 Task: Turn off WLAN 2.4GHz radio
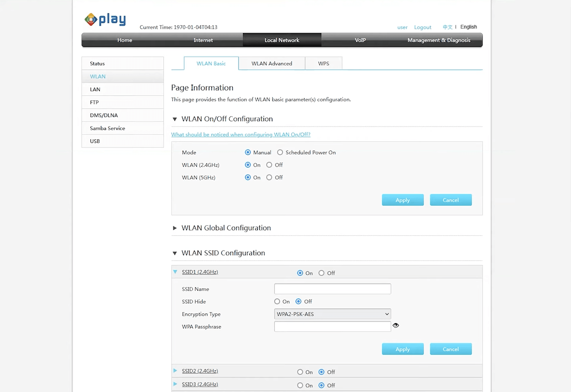point(269,165)
